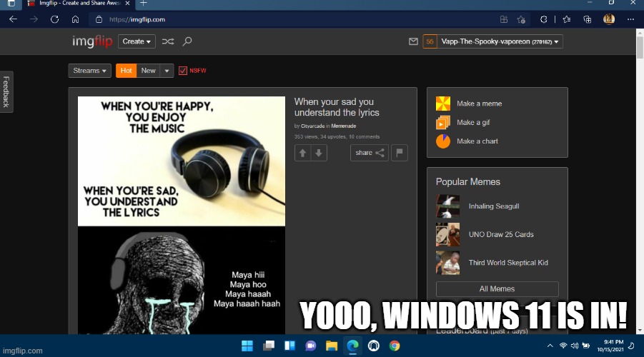Downvote the meme with the down arrow

[x=319, y=153]
